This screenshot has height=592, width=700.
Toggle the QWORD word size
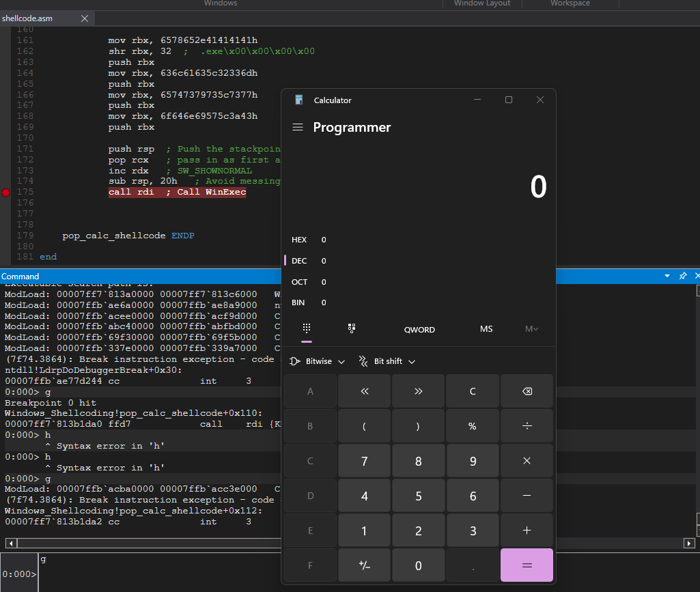419,330
